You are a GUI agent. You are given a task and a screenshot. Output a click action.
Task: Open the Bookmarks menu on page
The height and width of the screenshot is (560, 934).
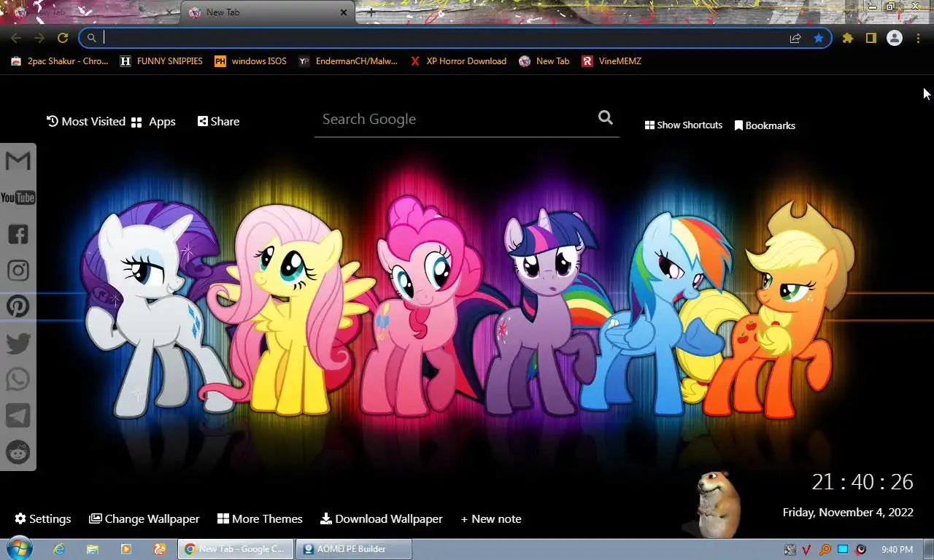765,125
